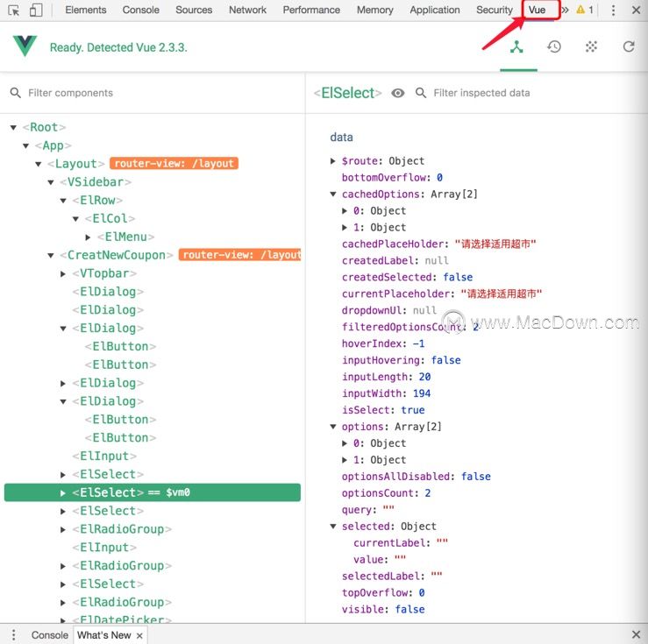Click the createdSelected: false row
The image size is (648, 644).
[407, 277]
